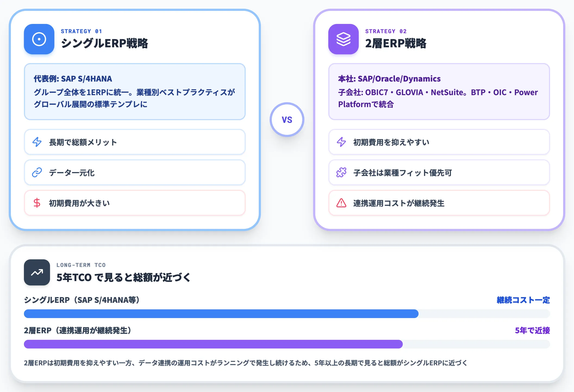
Task: Click the シングルERP戦略 heading
Action: point(104,43)
